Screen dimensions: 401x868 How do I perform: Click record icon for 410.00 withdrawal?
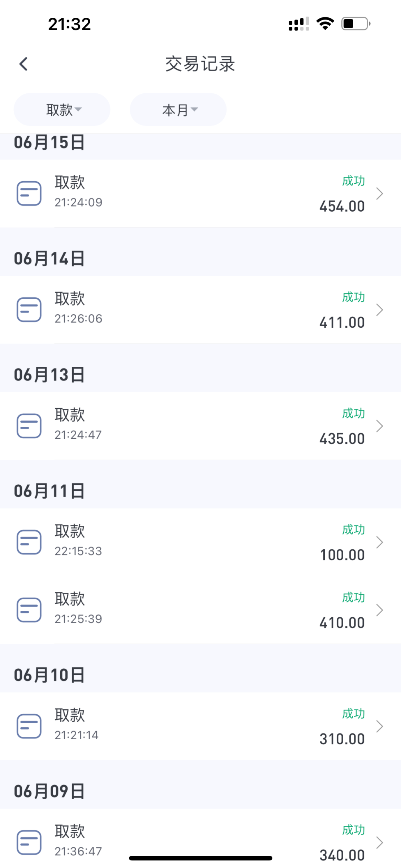(x=29, y=610)
